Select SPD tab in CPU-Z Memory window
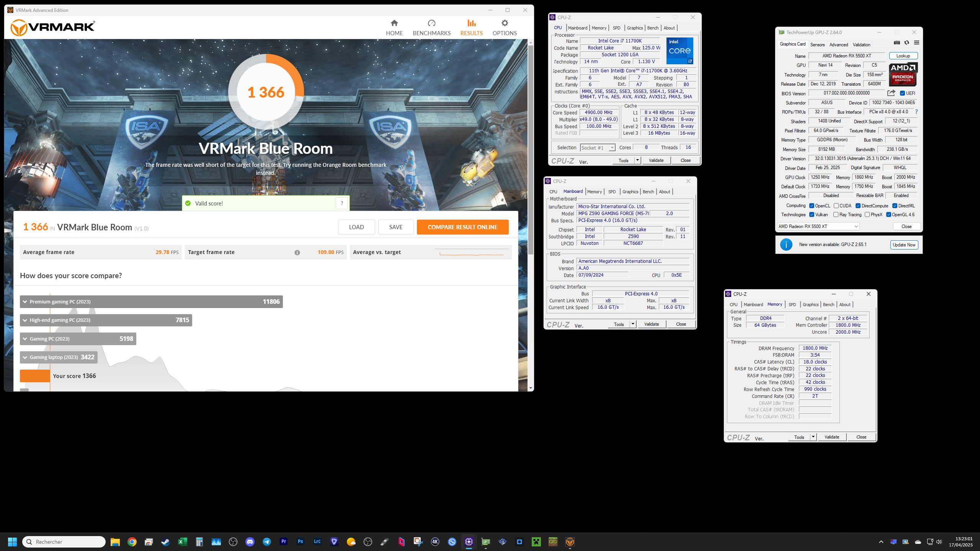 [792, 305]
